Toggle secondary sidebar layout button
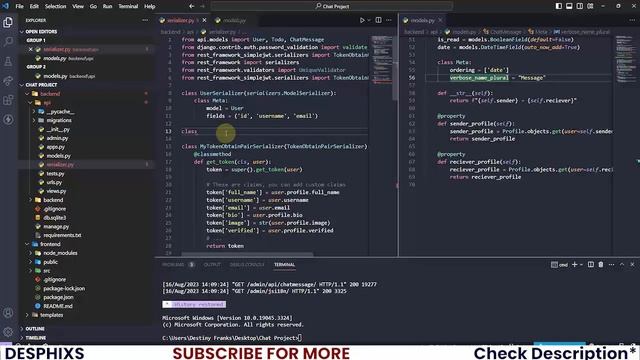This screenshot has width=640, height=360. click(x=580, y=6)
